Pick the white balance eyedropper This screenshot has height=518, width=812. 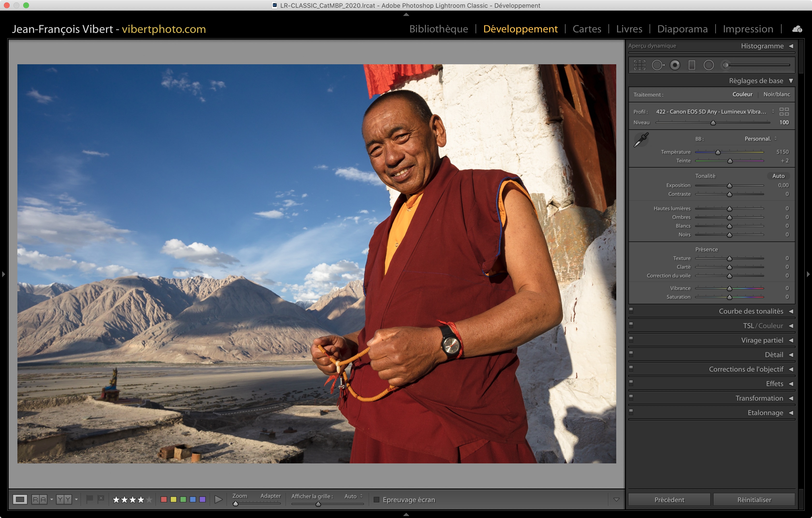(641, 139)
